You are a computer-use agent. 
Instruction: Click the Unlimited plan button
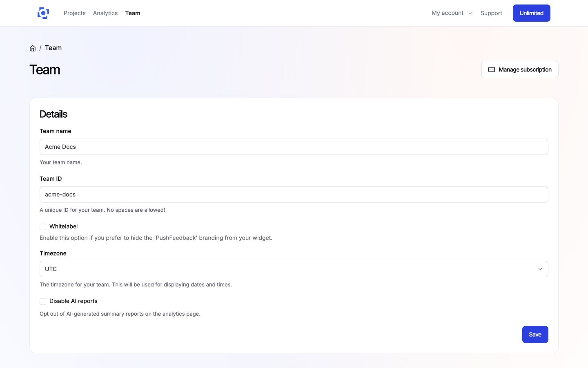(531, 13)
